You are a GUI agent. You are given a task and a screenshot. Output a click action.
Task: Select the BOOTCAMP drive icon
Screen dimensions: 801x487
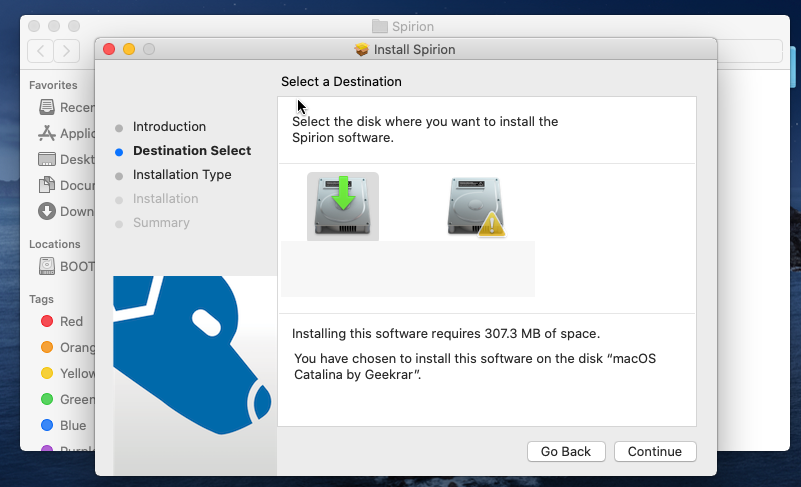(46, 267)
